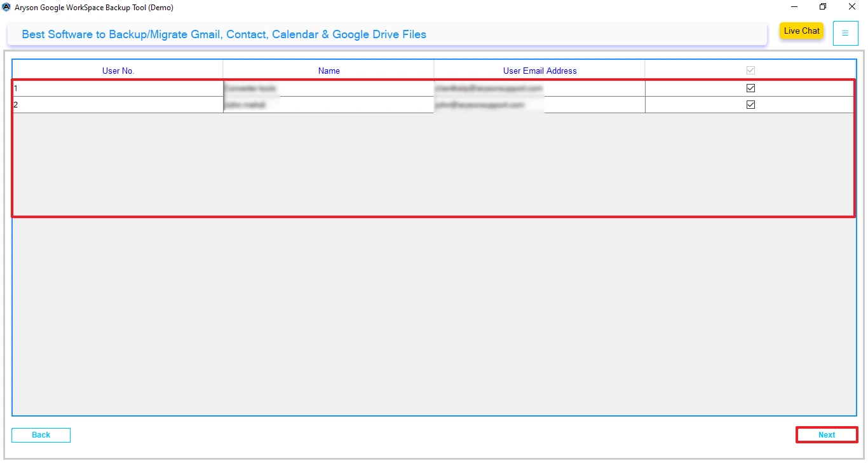Click the User No. column header
This screenshot has height=463, width=868.
point(118,70)
